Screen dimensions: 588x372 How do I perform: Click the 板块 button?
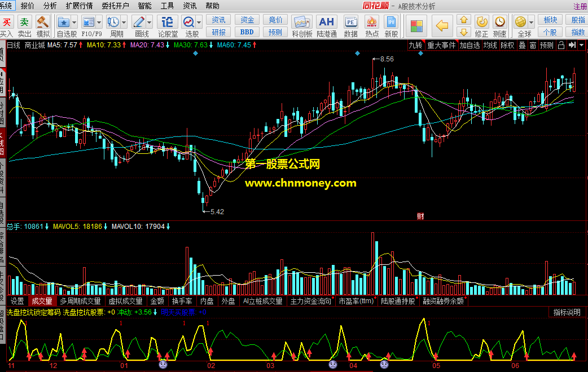pos(550,20)
